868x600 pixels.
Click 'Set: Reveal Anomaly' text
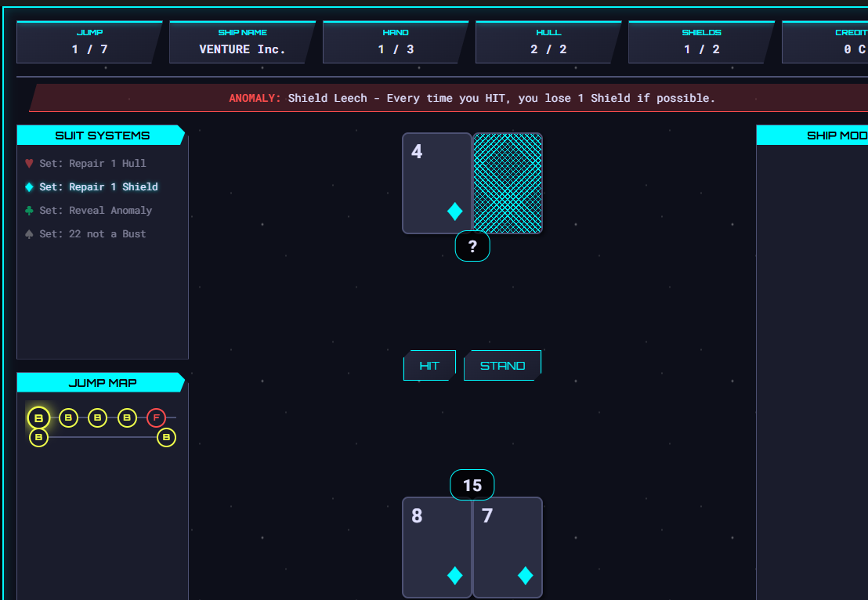point(96,211)
